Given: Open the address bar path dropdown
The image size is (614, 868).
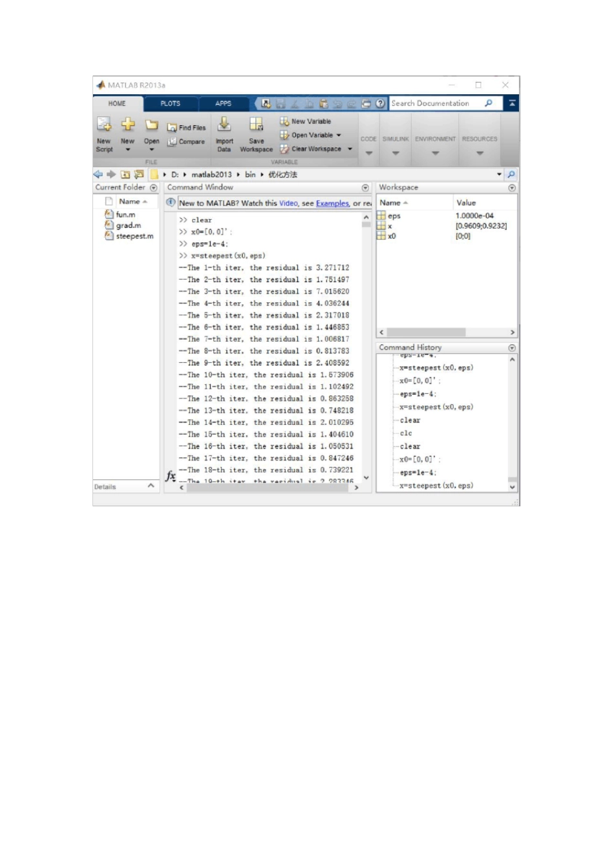Looking at the screenshot, I should [499, 174].
